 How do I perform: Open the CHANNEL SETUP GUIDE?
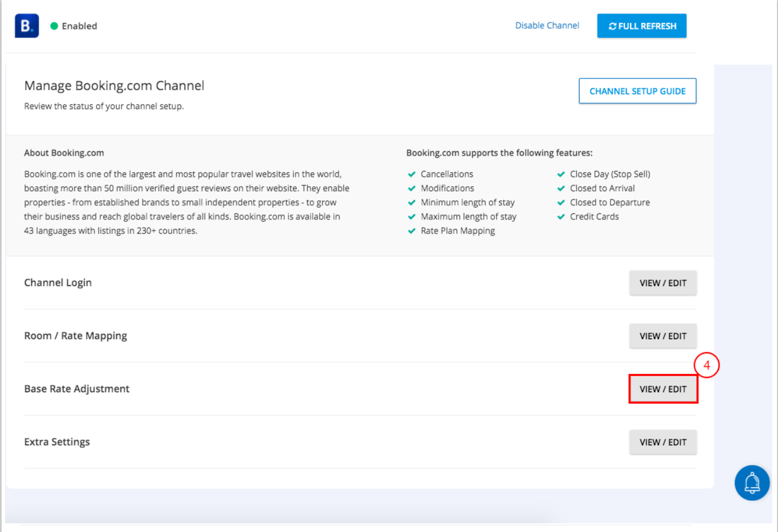[x=637, y=91]
